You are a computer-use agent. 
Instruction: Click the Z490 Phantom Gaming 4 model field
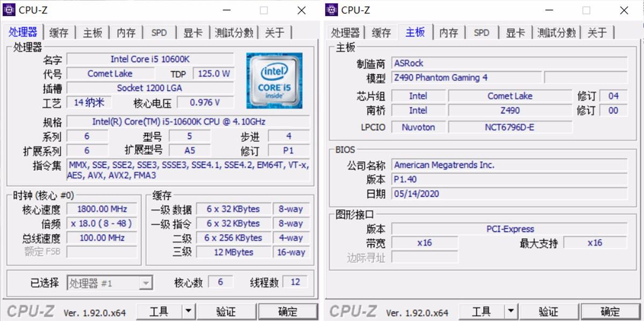coord(466,77)
